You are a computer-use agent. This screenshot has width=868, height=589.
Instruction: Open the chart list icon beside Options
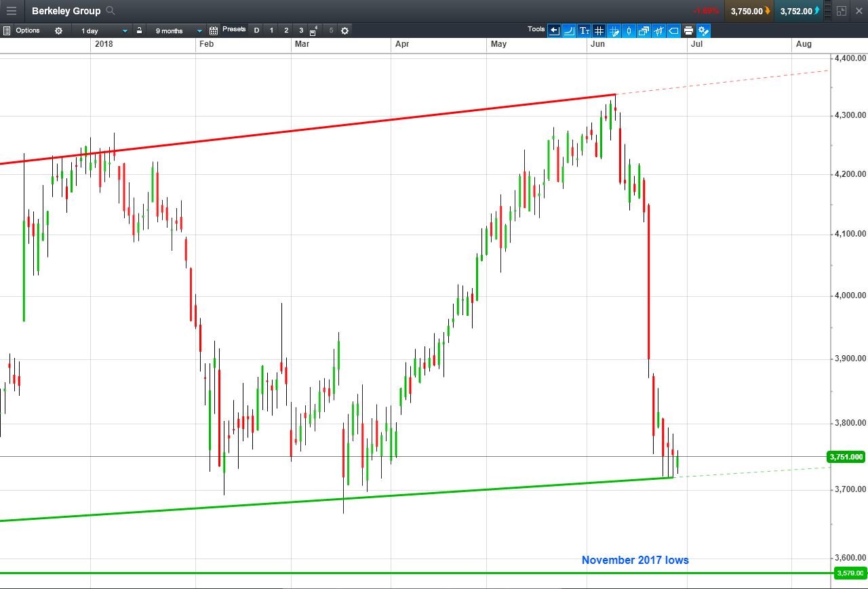pos(7,31)
